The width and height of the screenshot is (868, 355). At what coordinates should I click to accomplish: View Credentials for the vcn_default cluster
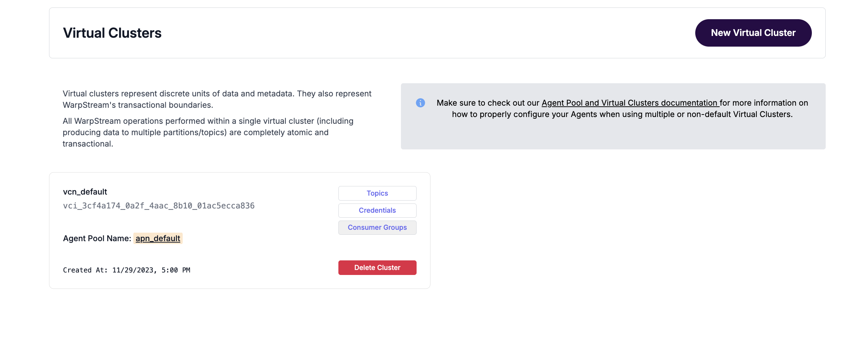click(x=377, y=210)
